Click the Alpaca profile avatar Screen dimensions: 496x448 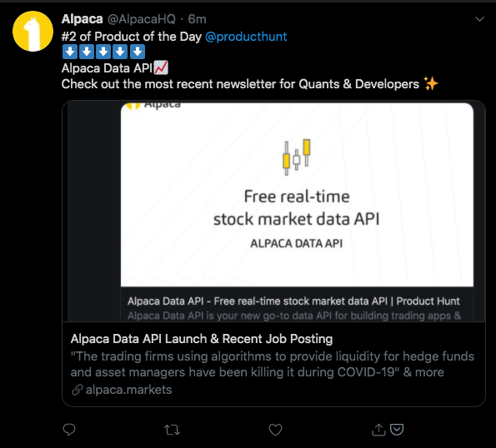[x=33, y=31]
